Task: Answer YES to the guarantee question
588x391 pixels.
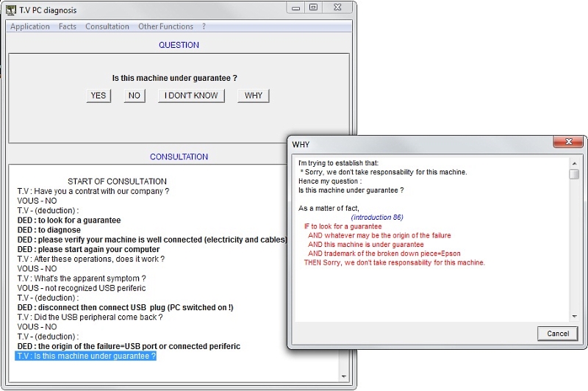Action: point(98,96)
